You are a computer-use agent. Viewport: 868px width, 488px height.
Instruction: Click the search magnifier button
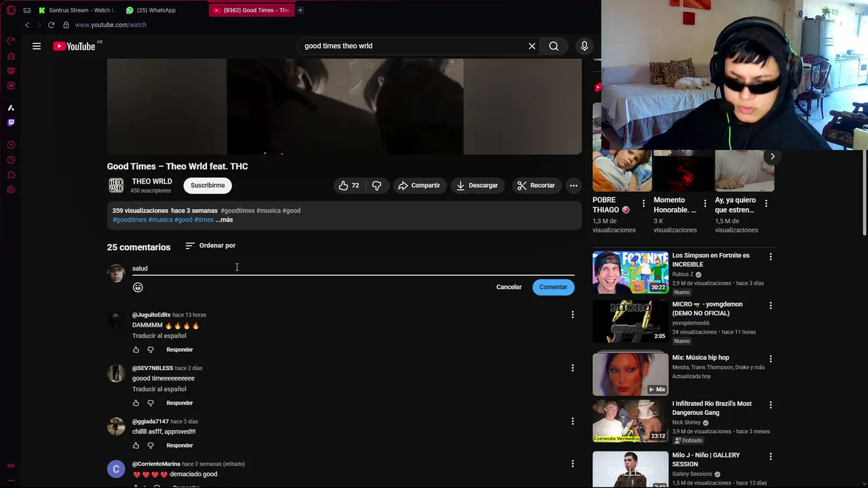(554, 46)
